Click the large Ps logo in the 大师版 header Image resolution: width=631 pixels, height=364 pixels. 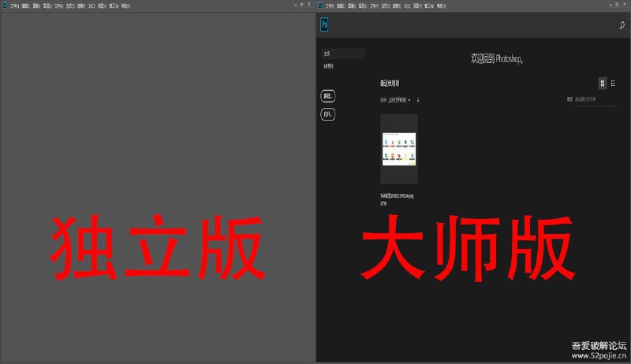(x=324, y=24)
